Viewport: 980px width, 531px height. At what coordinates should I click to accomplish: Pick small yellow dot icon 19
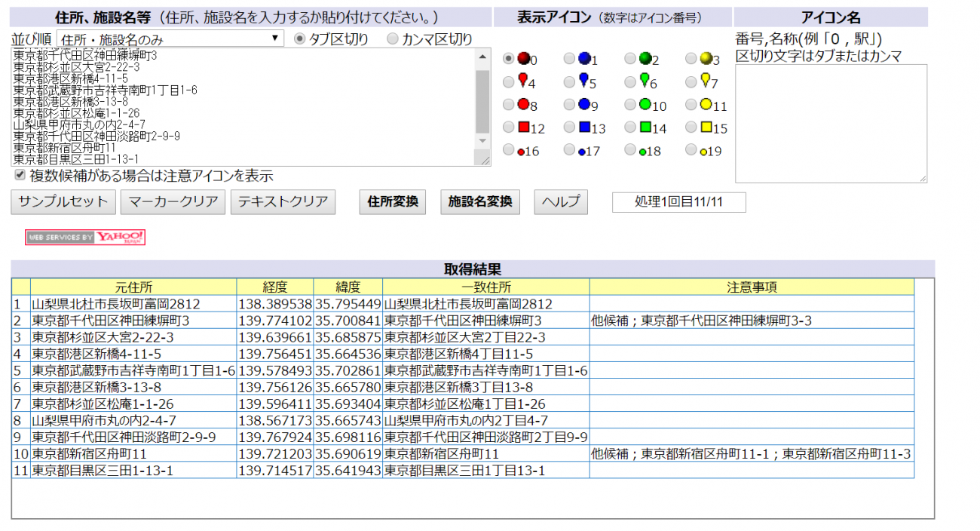click(x=691, y=150)
